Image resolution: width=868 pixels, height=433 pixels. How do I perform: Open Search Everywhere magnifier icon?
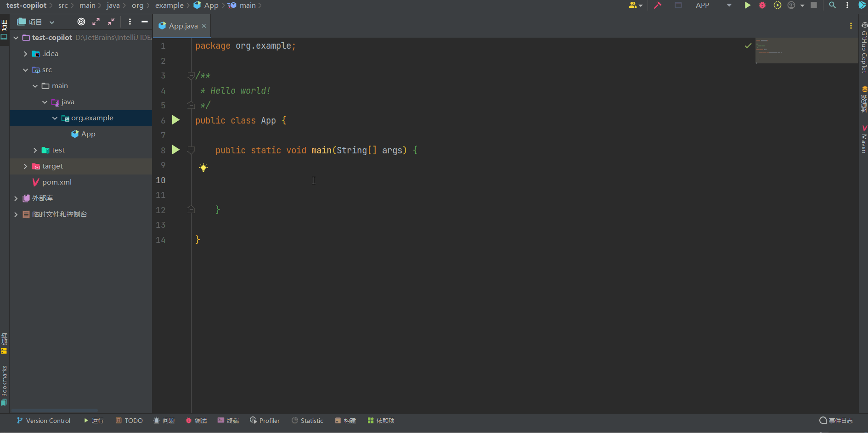[x=832, y=6]
